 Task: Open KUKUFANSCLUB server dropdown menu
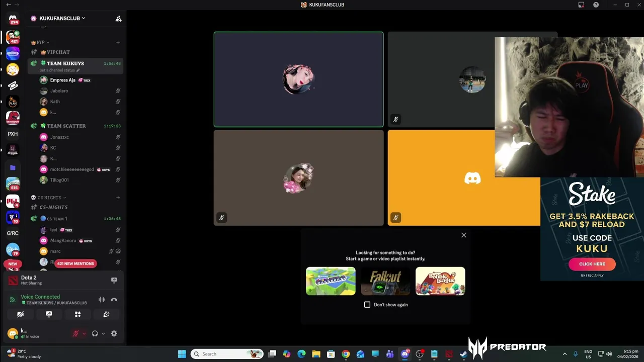pos(58,18)
